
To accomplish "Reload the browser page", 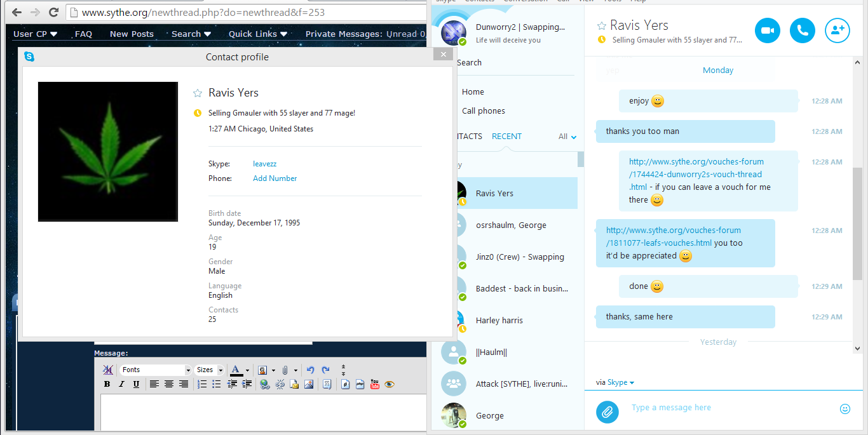I will [53, 12].
